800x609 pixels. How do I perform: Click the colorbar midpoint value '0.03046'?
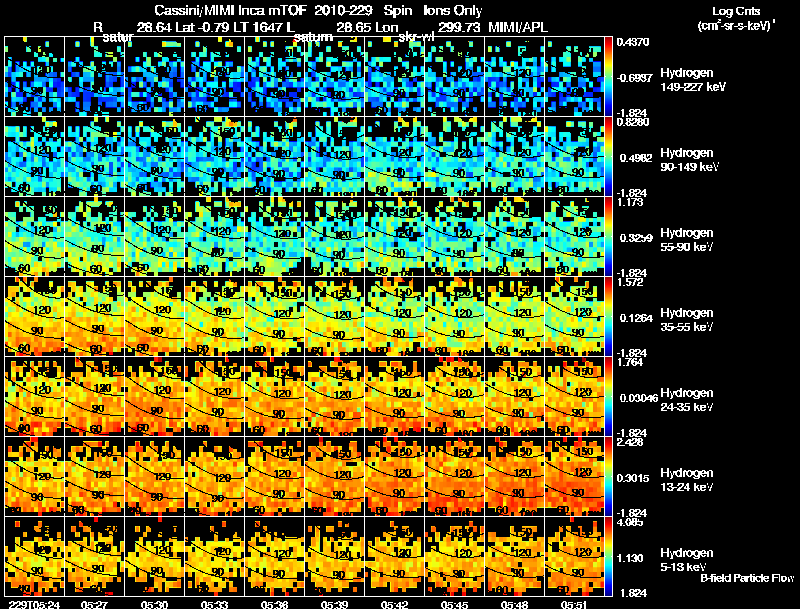[x=639, y=398]
